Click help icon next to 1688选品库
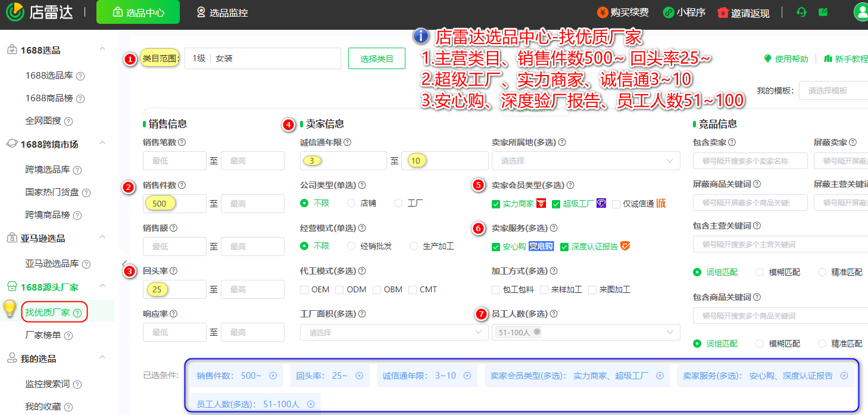This screenshot has height=415, width=868. tap(80, 76)
